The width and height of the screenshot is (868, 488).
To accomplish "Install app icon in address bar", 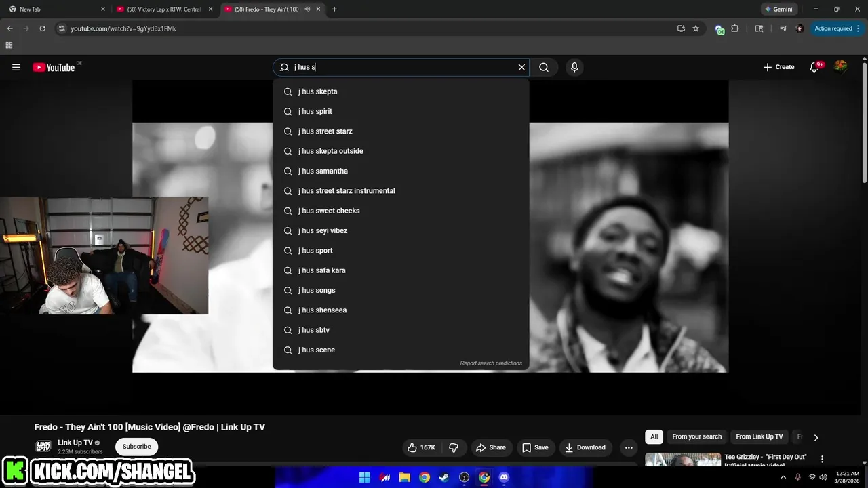I will (681, 28).
